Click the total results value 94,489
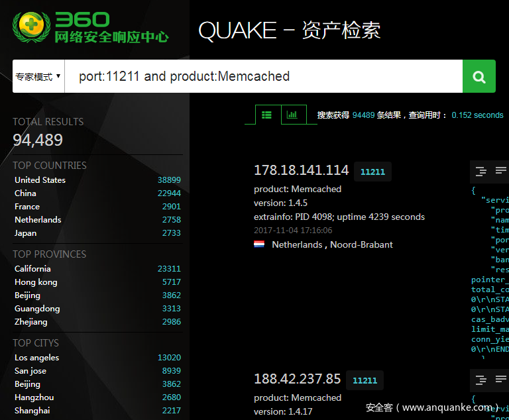Viewport: 509px width, 420px height. [x=38, y=140]
